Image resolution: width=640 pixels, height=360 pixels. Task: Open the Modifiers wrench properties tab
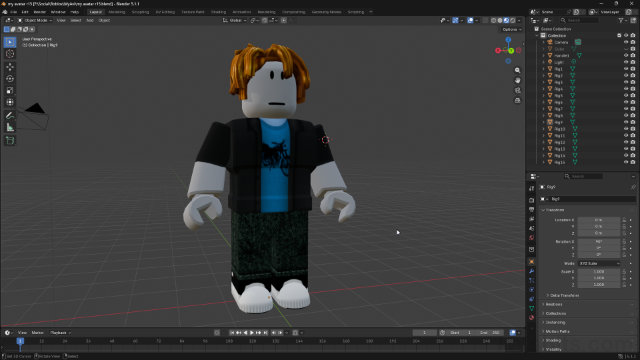tap(531, 271)
